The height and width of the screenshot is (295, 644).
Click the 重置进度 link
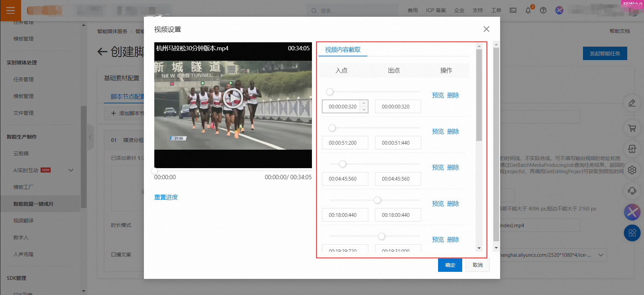(x=166, y=197)
